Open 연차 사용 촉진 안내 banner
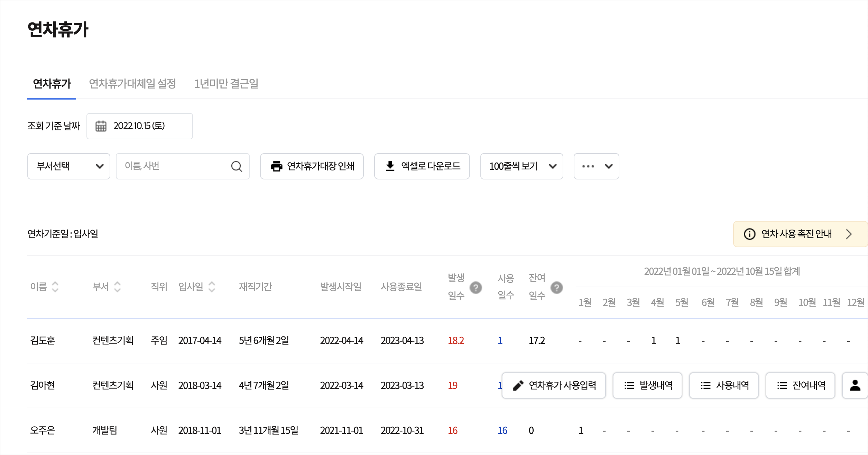Image resolution: width=868 pixels, height=455 pixels. click(799, 234)
